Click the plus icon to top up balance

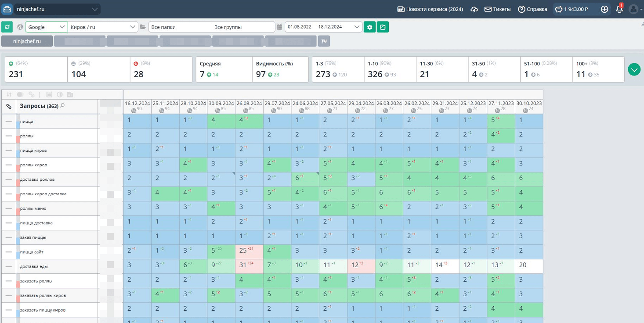pos(604,9)
